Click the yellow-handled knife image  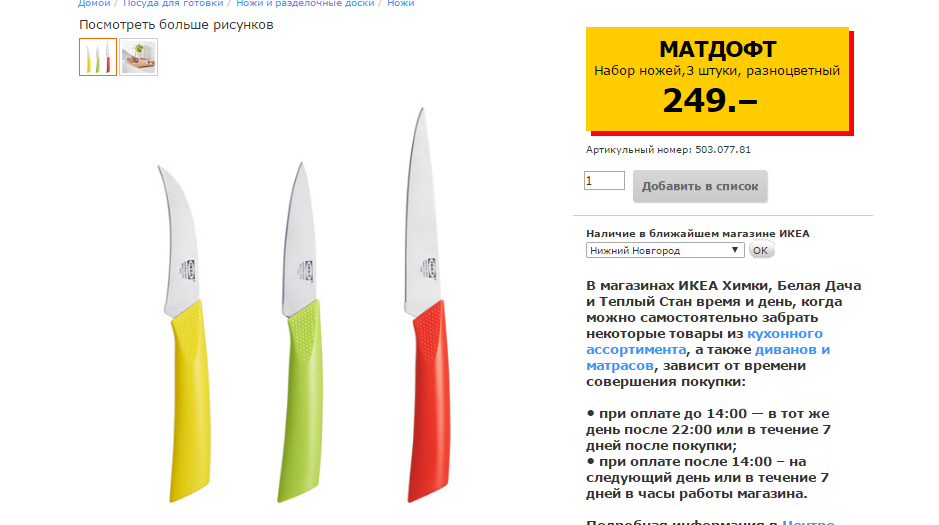[186, 334]
